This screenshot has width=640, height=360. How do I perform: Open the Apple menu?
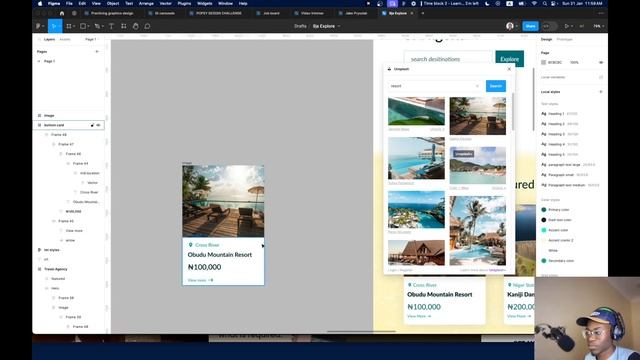[40, 3]
